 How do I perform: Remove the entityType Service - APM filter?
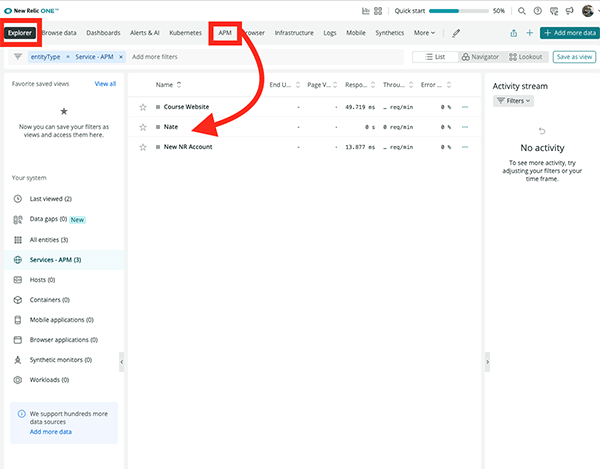(121, 57)
